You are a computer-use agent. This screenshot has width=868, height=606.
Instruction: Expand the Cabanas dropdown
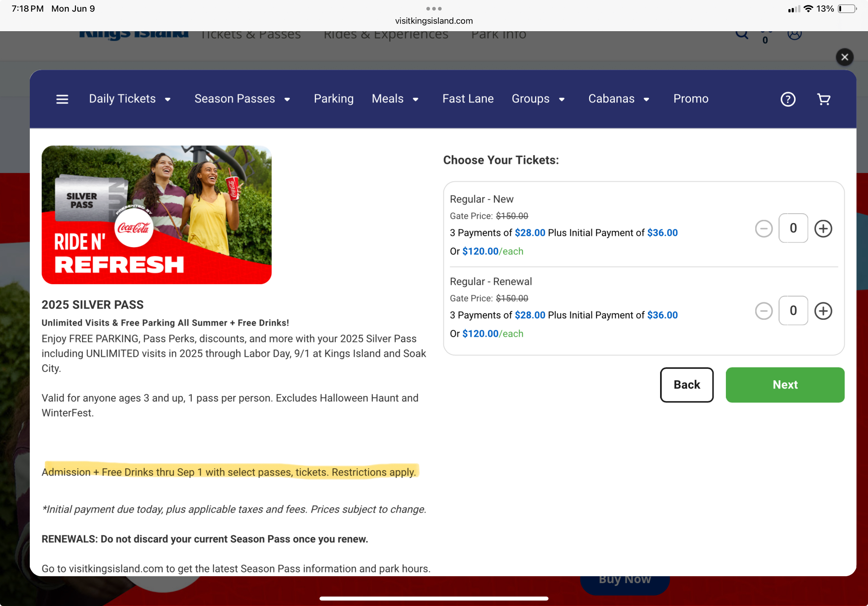pos(619,99)
